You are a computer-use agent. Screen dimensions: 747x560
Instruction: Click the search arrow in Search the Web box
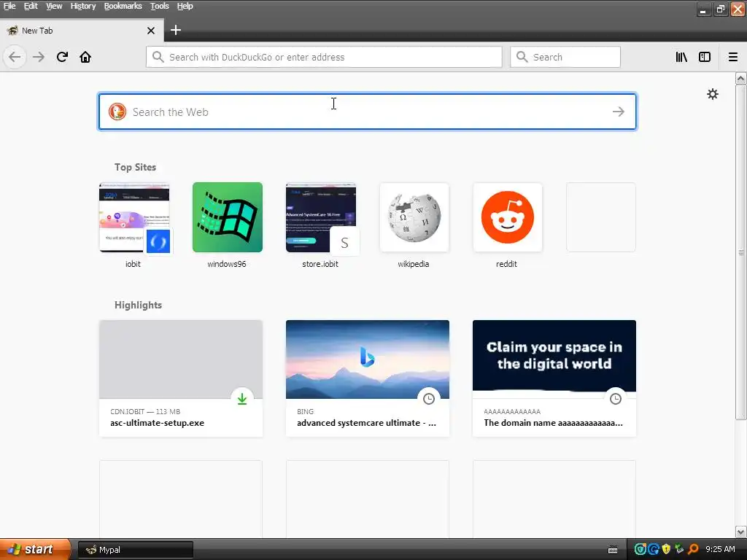[619, 112]
